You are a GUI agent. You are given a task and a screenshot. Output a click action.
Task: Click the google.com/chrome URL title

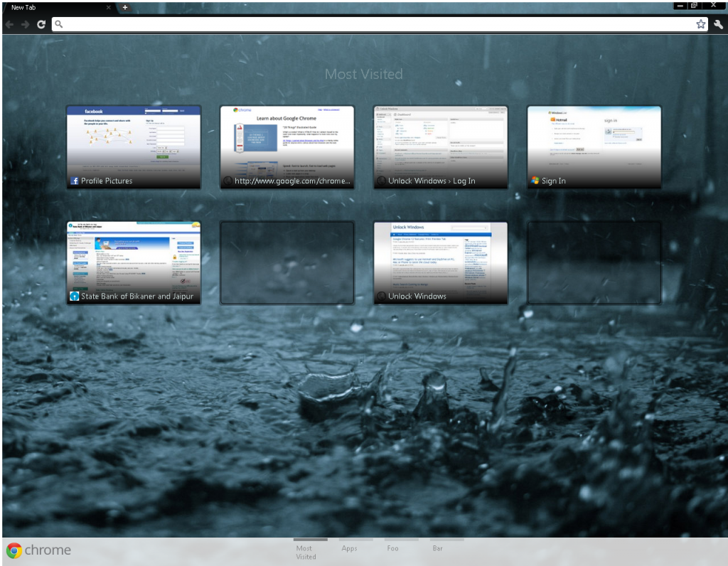click(292, 181)
